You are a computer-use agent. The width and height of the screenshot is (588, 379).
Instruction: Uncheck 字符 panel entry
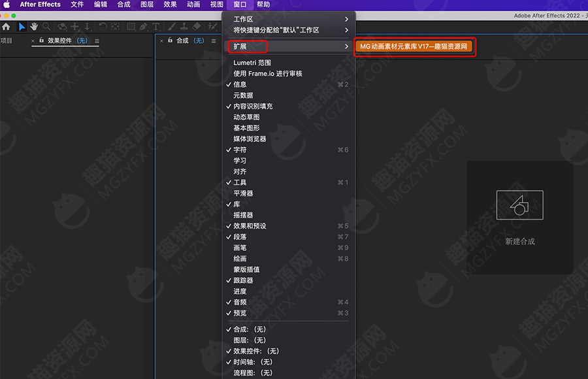[x=288, y=150]
